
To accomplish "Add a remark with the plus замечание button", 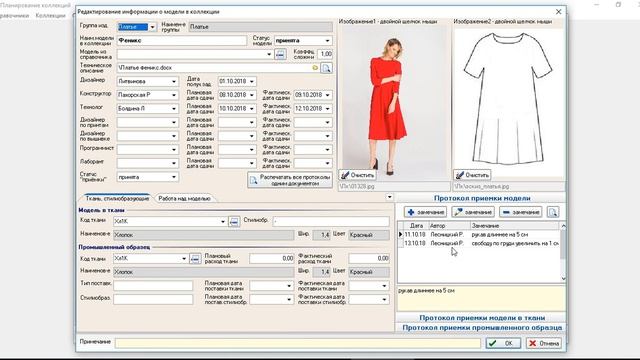I will click(x=425, y=212).
